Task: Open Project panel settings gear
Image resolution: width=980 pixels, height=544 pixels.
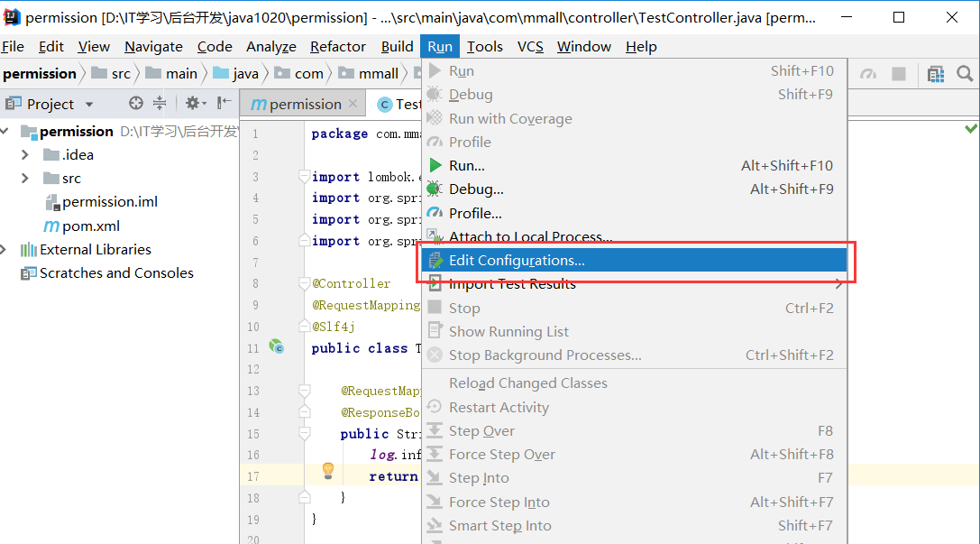Action: 193,104
